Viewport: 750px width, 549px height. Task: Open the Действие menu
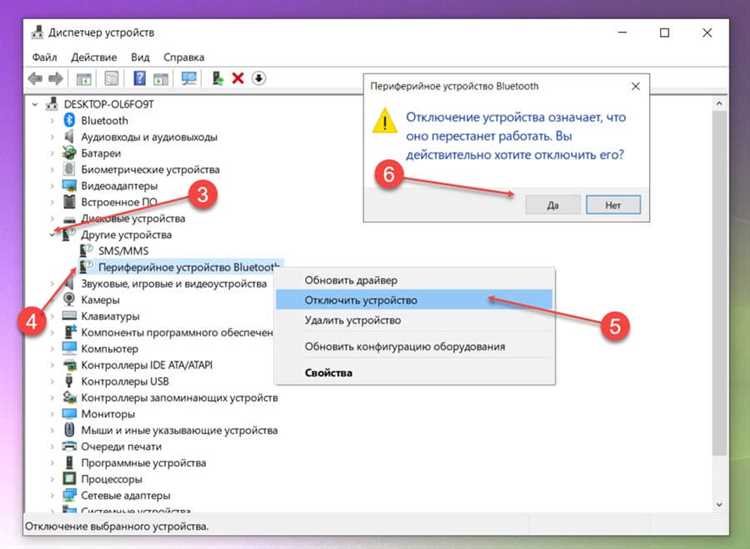94,57
